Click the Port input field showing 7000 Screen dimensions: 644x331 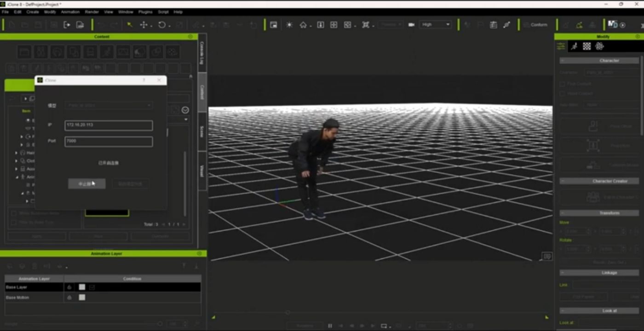point(109,142)
